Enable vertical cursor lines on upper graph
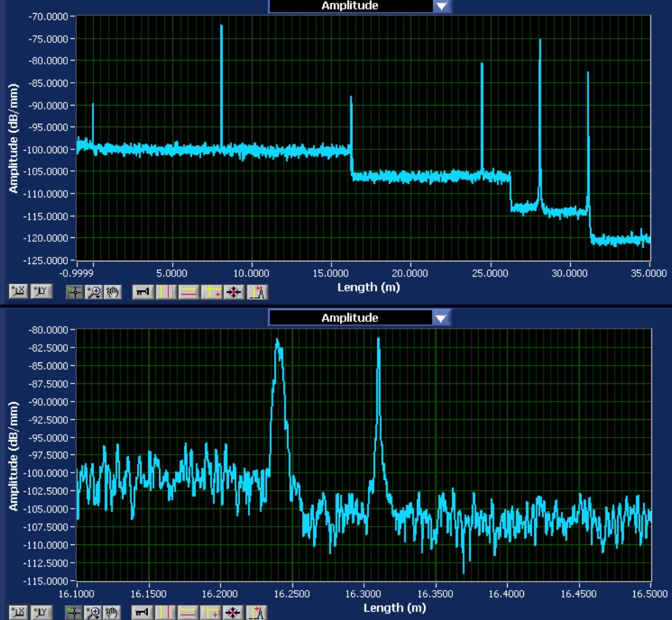This screenshot has width=672, height=620. pos(166,293)
